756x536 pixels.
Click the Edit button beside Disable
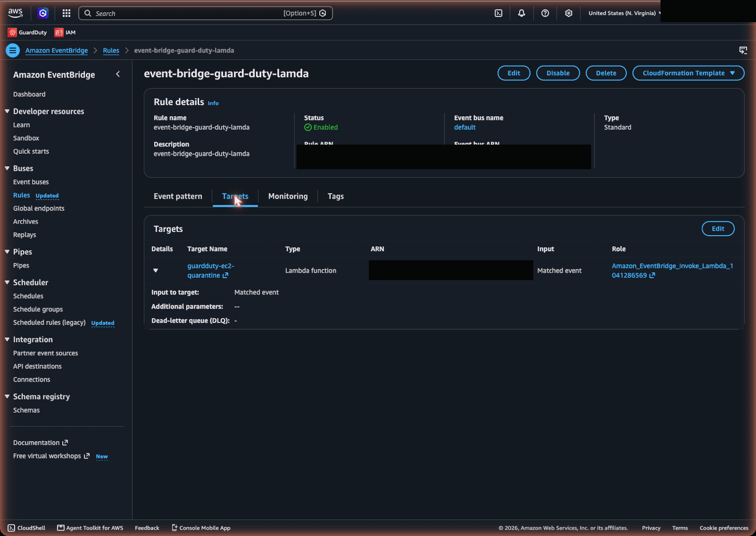pos(514,73)
